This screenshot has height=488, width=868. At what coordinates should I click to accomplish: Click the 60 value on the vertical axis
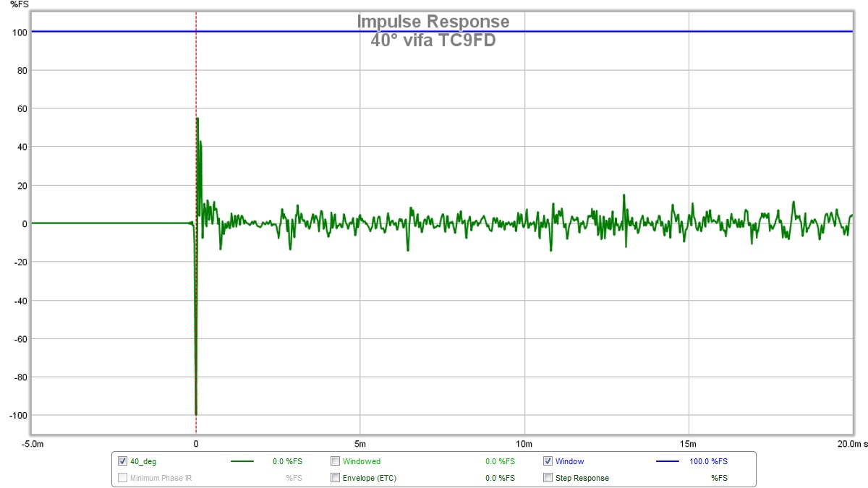point(23,108)
